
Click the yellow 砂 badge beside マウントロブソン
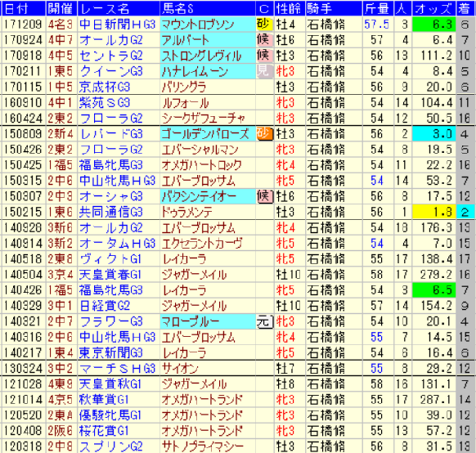coord(264,24)
